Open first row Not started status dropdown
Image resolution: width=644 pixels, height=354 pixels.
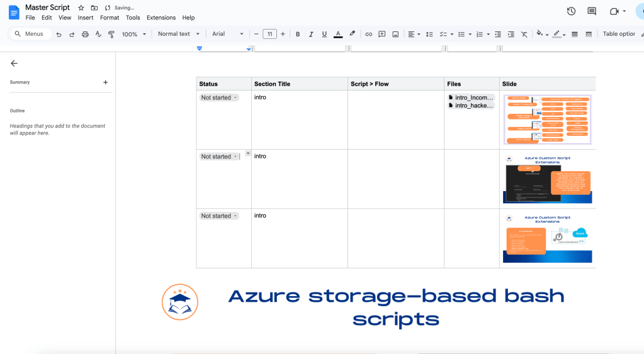219,97
